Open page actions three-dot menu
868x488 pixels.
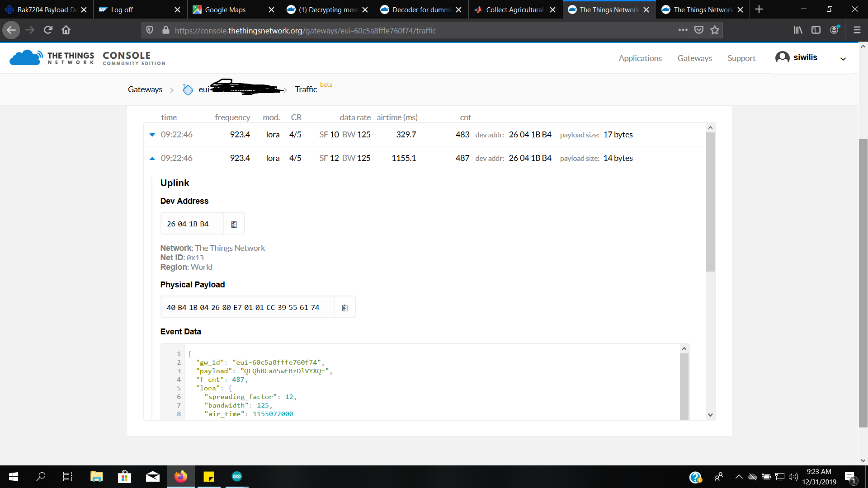pos(683,30)
